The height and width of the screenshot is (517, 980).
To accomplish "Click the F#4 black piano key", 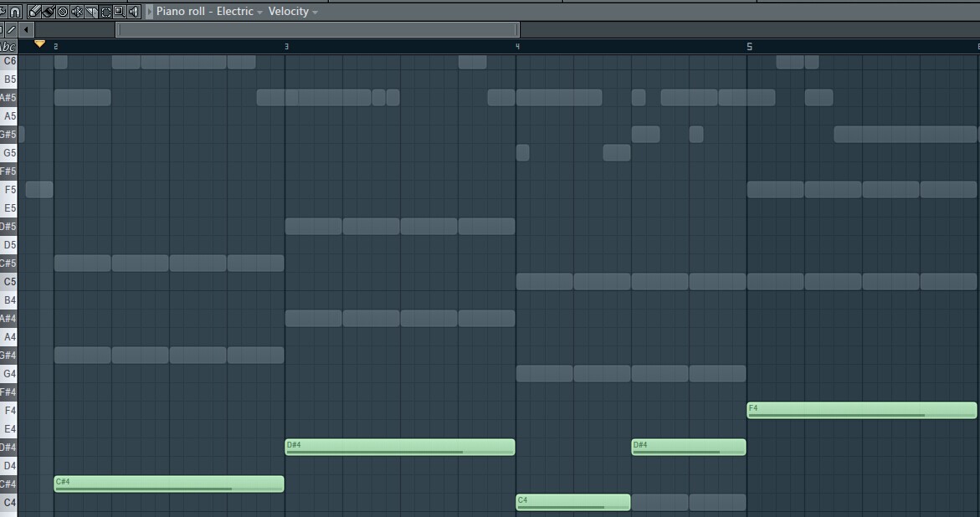I will point(8,392).
